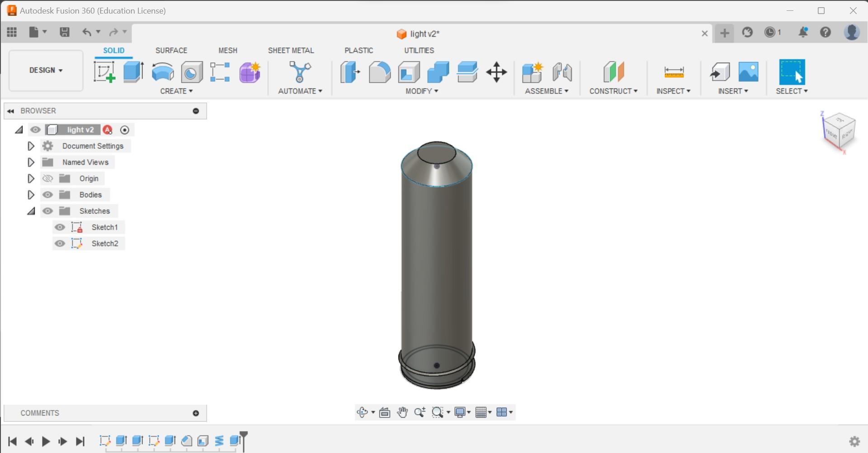The image size is (868, 453).
Task: Click the Joint tool in Assemble
Action: point(562,72)
